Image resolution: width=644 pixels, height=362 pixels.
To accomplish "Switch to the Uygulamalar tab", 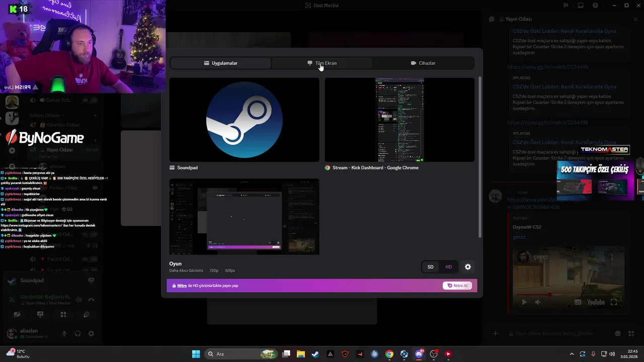I will [x=220, y=63].
